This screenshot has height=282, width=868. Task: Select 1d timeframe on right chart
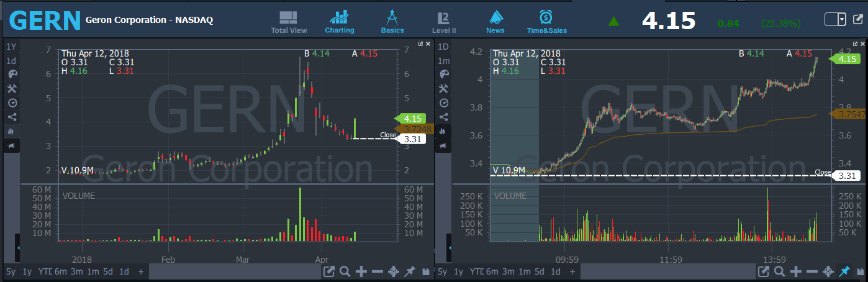point(556,271)
